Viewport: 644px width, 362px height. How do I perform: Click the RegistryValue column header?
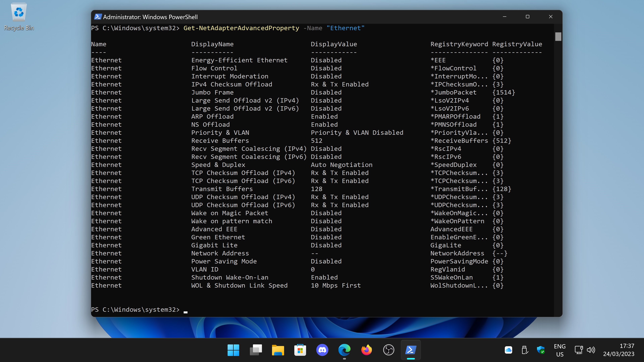[517, 44]
